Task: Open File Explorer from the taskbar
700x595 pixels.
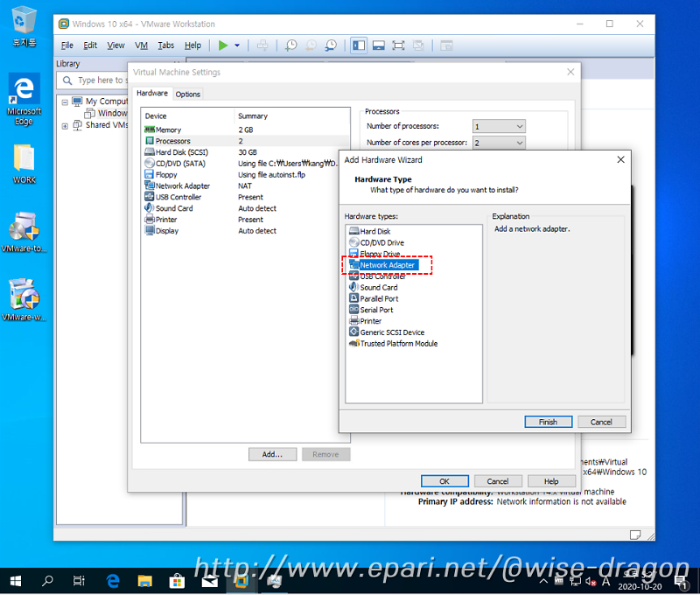Action: pos(144,581)
